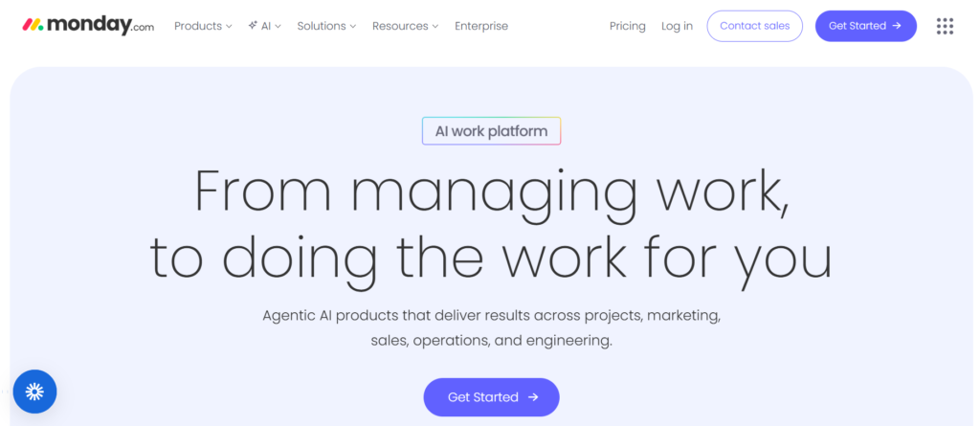Expand the AI dropdown chevron
This screenshot has height=426, width=980.
click(x=278, y=27)
